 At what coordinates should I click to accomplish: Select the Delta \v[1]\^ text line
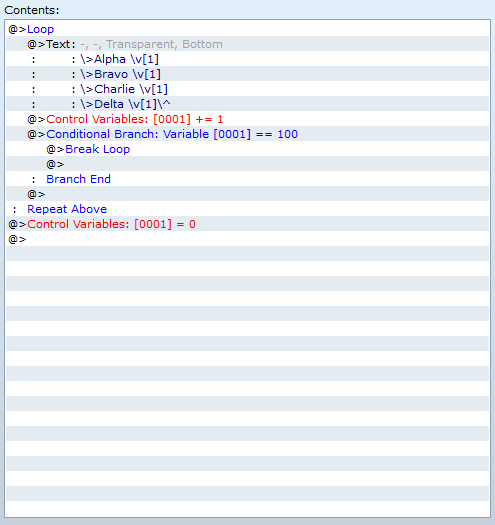pyautogui.click(x=247, y=104)
